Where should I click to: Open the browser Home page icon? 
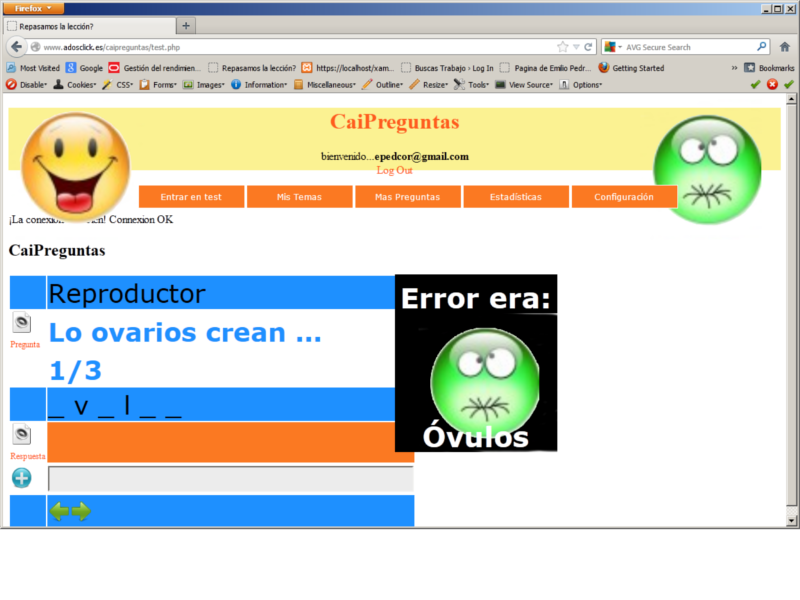(784, 47)
